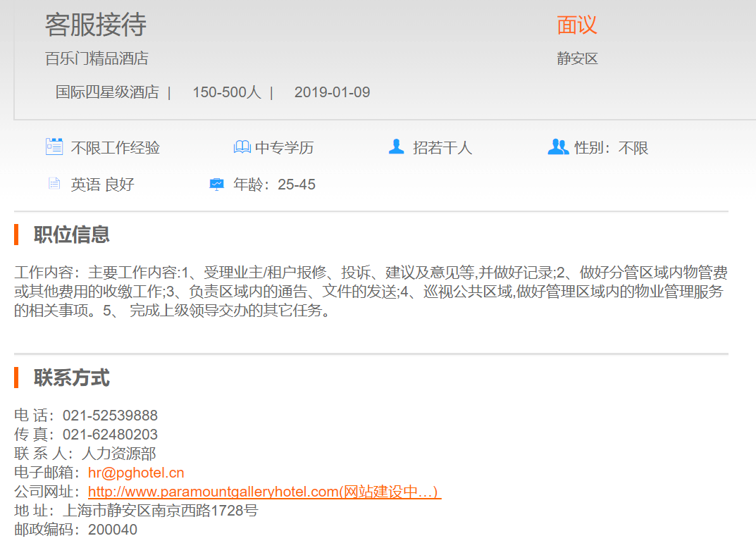Click the company size 150-500人

tap(227, 92)
